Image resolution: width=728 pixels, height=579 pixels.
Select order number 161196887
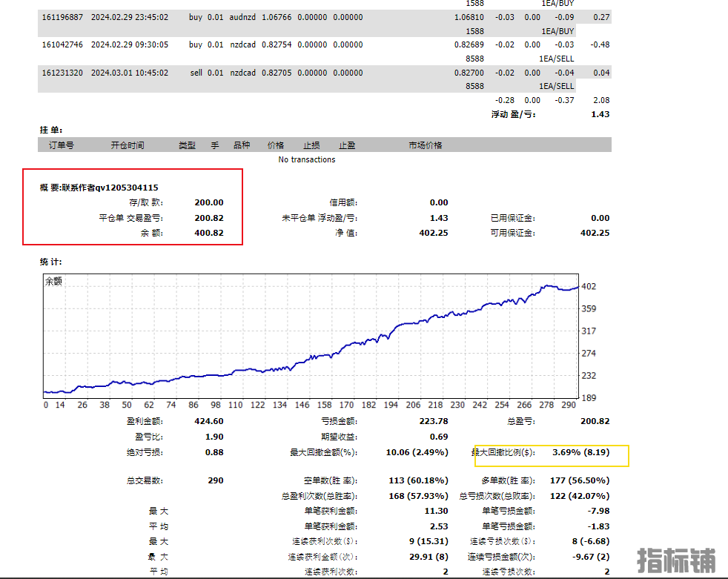click(x=62, y=17)
